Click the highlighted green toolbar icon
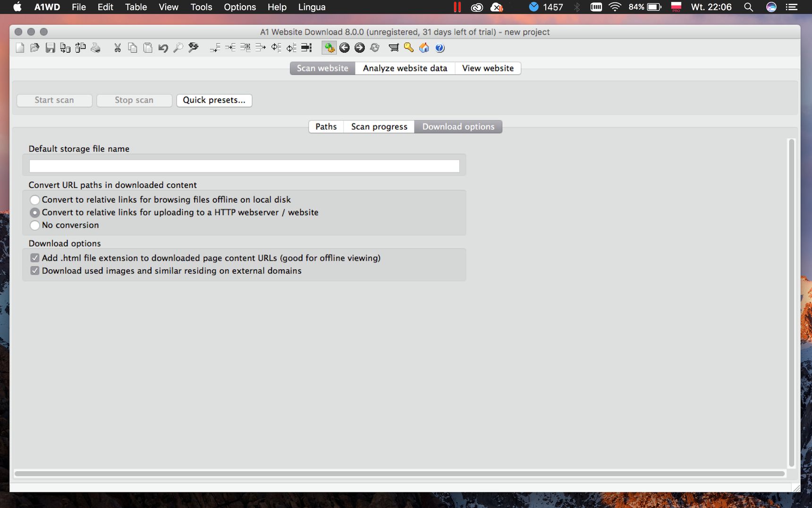 [x=329, y=48]
